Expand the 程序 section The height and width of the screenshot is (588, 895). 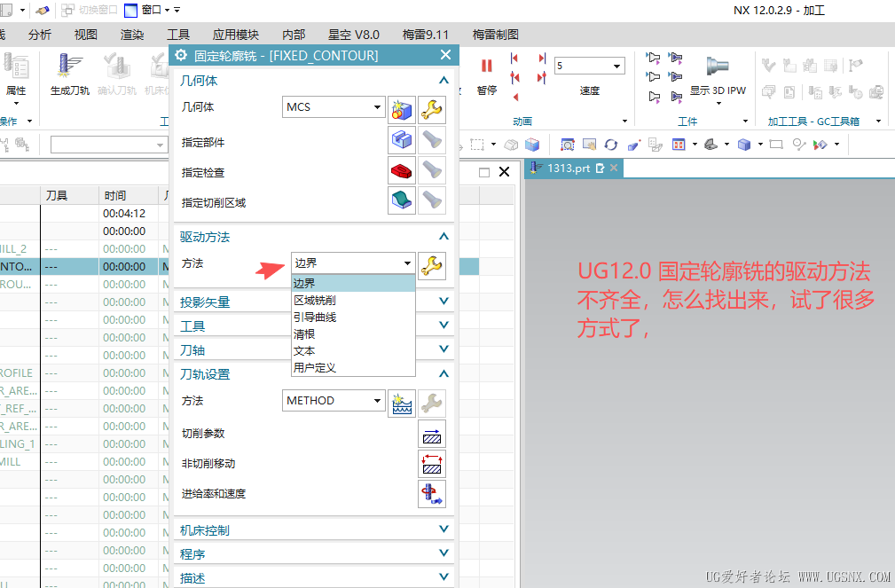(444, 553)
